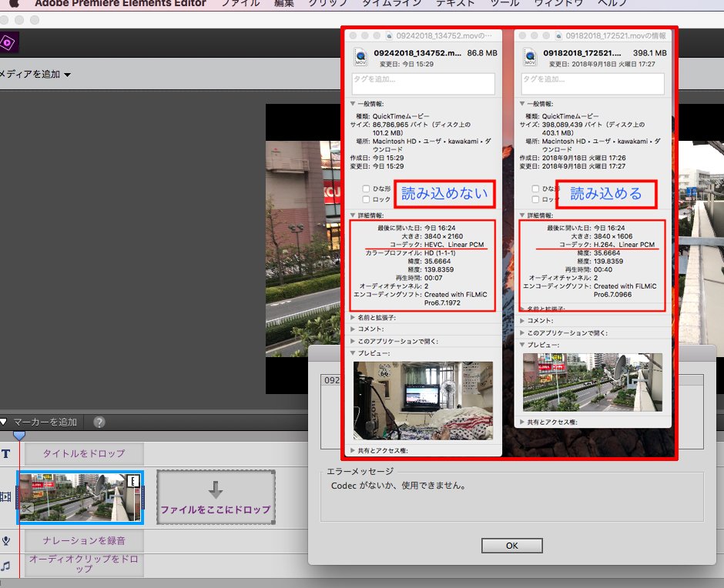The height and width of the screenshot is (588, 724).
Task: Open the タイムライン menu
Action: (391, 3)
